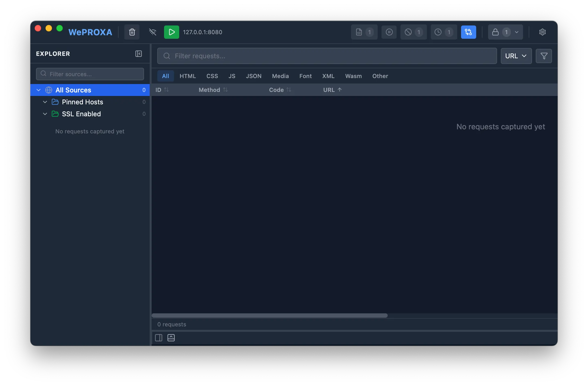Click the horizontal scrollbar under request list
This screenshot has height=386, width=588.
coord(269,316)
